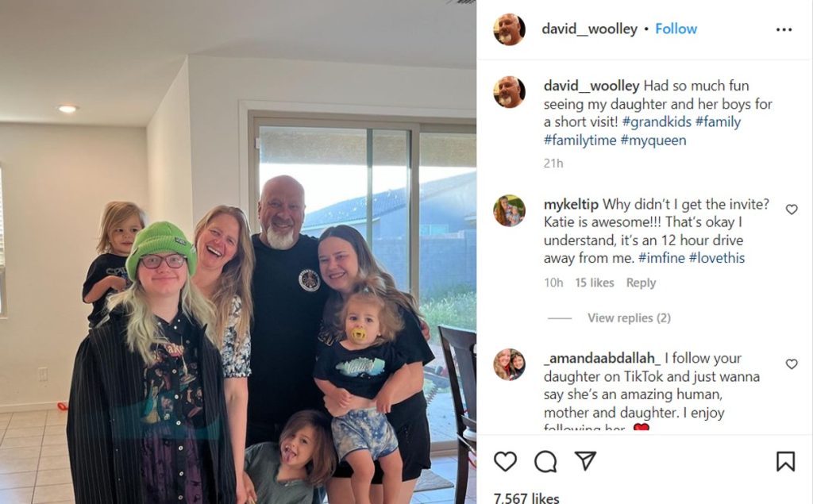Open #familytime hashtag link
Viewport: 813px width, 504px height.
pos(580,140)
